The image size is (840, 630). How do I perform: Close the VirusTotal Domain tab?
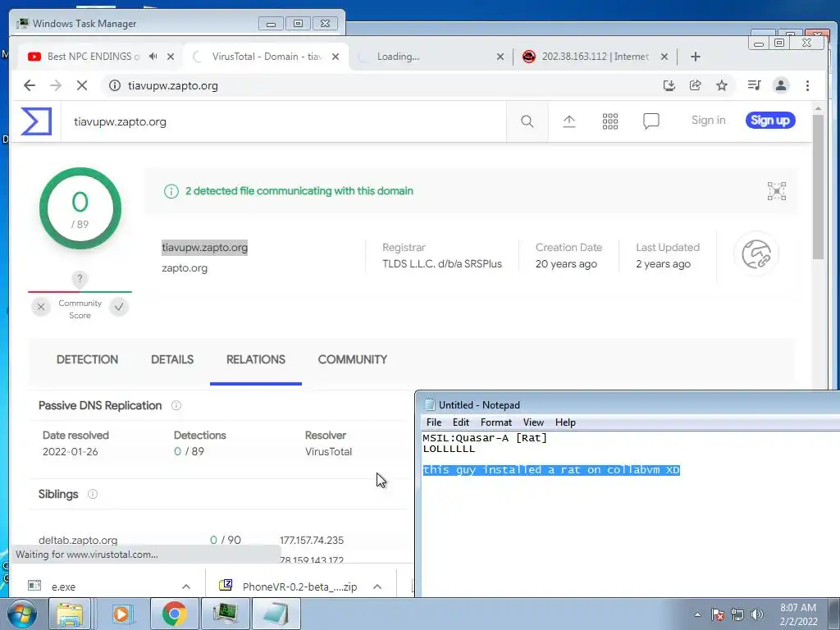click(x=336, y=57)
